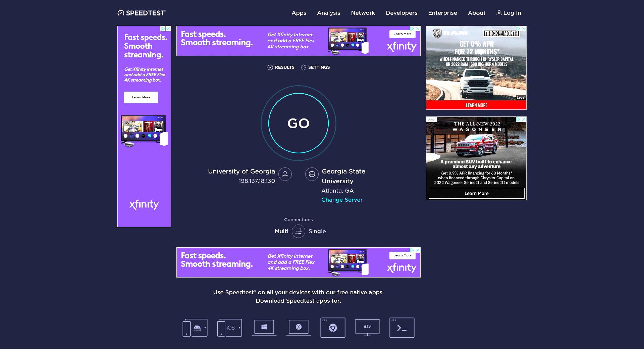Image resolution: width=644 pixels, height=349 pixels.
Task: Close the bottom Xfinity banner ad
Action: pos(418,250)
